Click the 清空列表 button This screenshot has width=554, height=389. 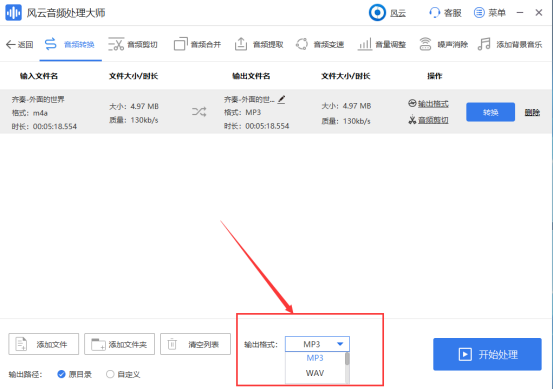[x=195, y=344]
